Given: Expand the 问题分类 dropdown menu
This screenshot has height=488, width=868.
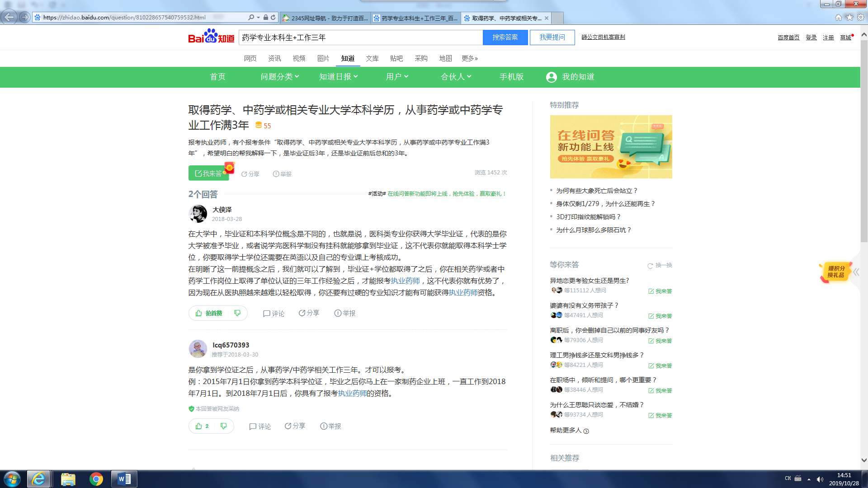Looking at the screenshot, I should (279, 77).
